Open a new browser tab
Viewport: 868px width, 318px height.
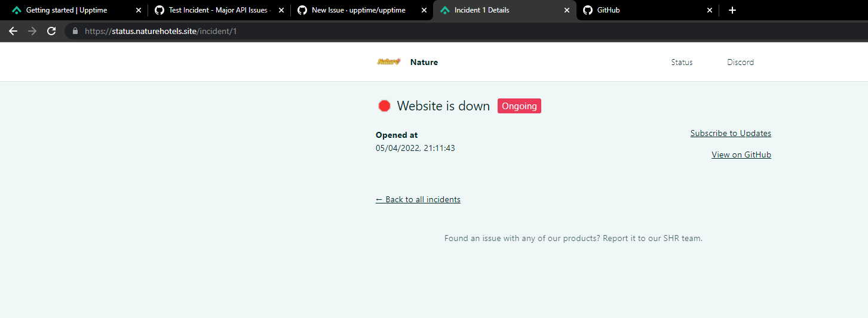[x=732, y=10]
